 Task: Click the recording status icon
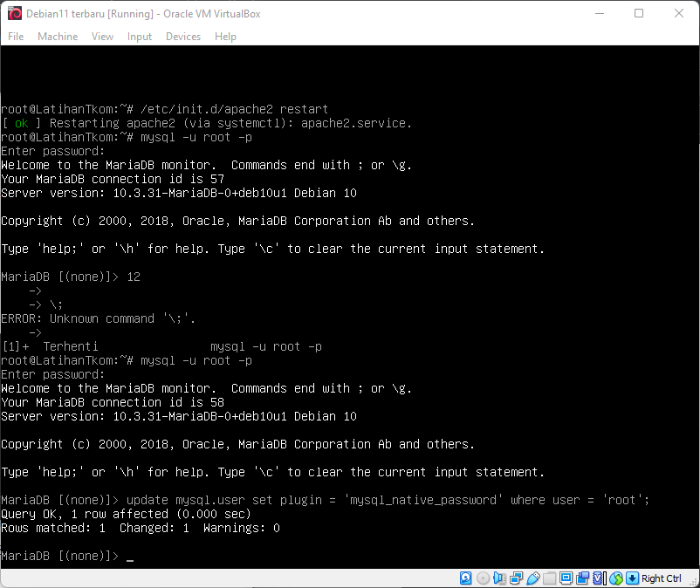pos(582,578)
